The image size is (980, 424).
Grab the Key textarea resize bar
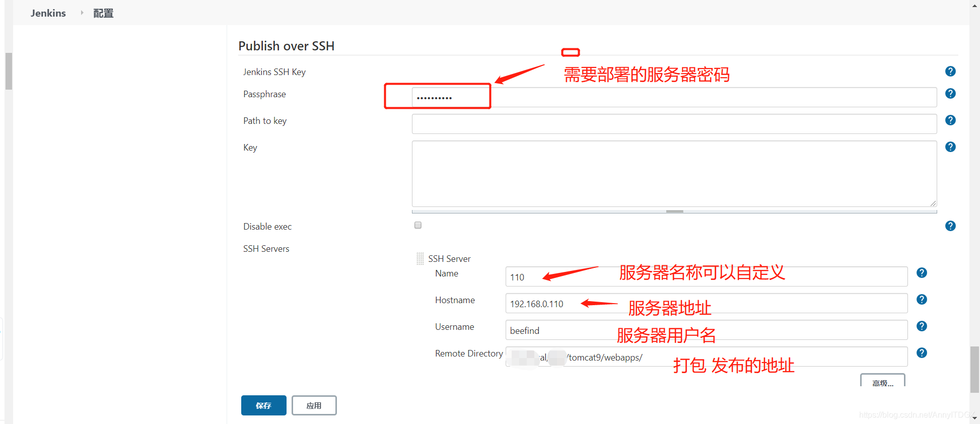pyautogui.click(x=674, y=211)
